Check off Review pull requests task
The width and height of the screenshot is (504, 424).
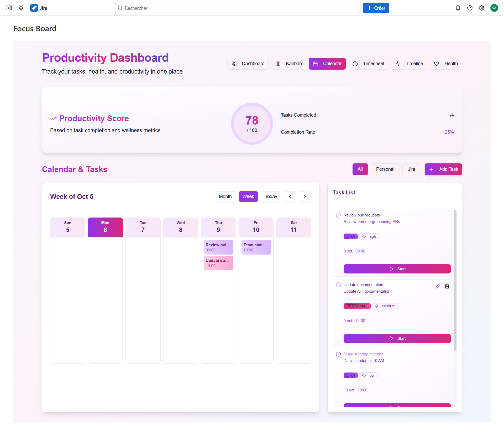338,215
